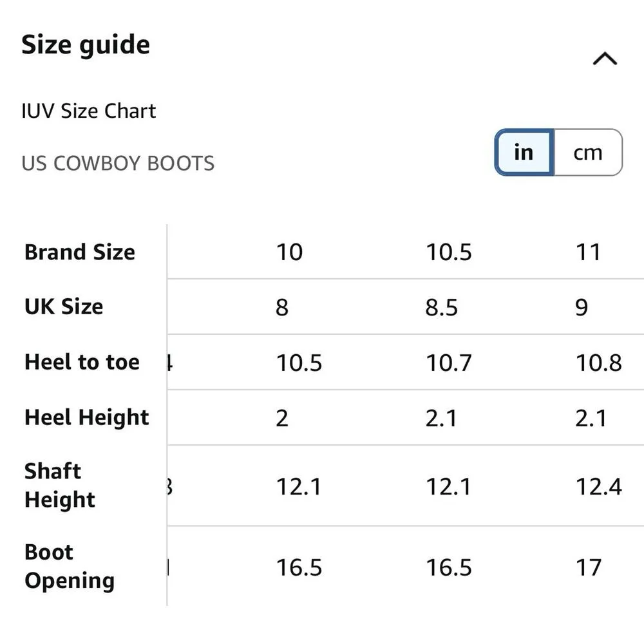Select heel to toe value 10.8
644x644 pixels.
click(599, 363)
